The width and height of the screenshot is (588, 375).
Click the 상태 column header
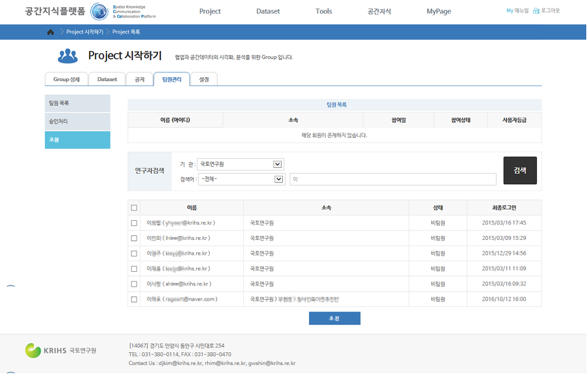tap(438, 208)
